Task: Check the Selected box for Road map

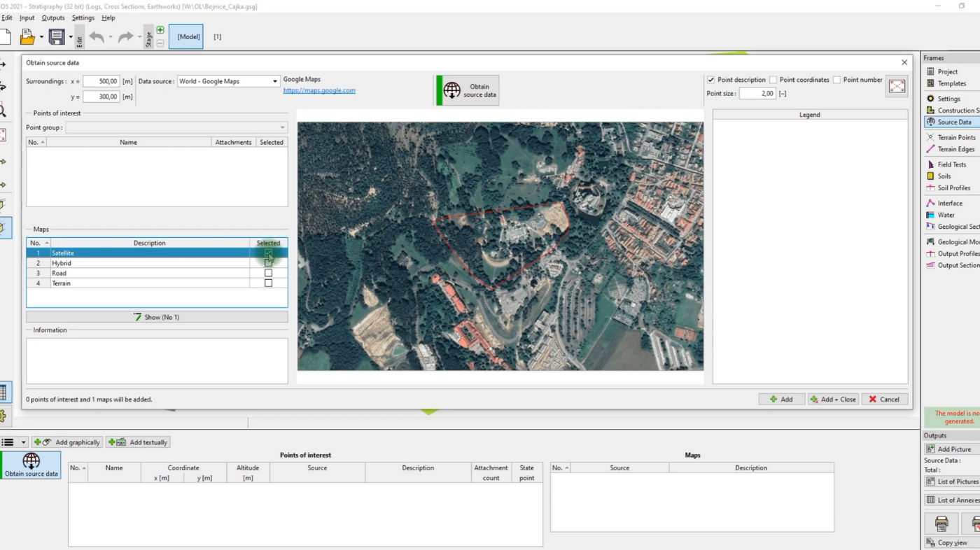Action: [268, 273]
